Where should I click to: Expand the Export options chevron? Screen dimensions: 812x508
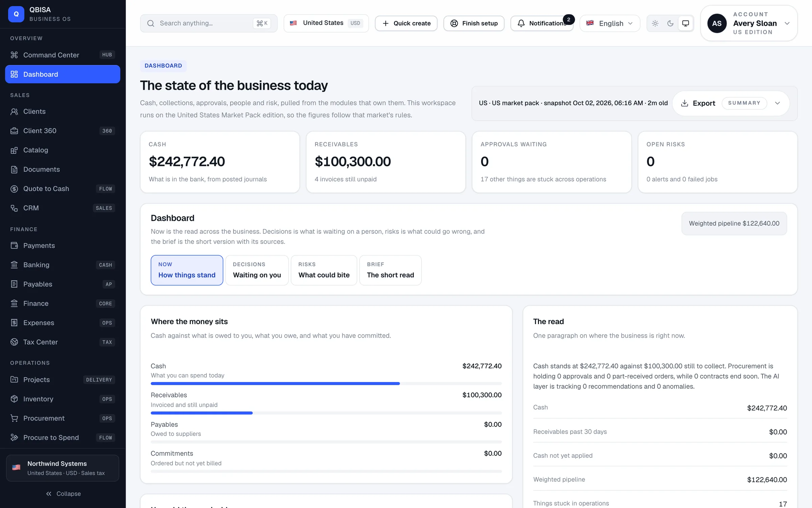click(x=777, y=103)
